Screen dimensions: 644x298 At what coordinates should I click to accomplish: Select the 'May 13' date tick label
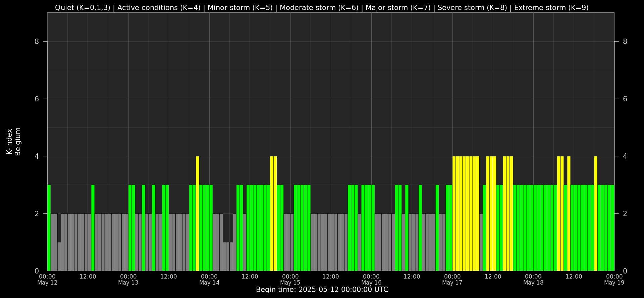point(128,283)
